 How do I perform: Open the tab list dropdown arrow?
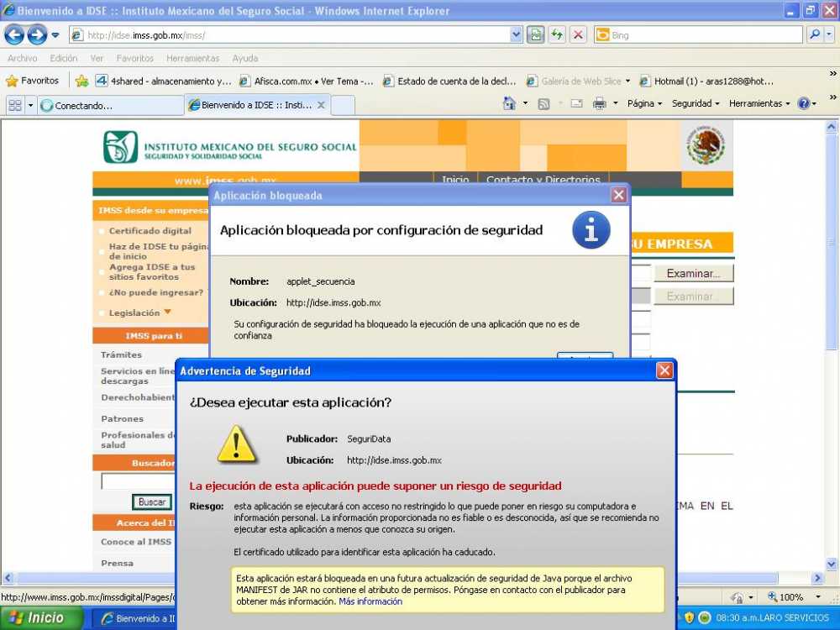(x=30, y=105)
